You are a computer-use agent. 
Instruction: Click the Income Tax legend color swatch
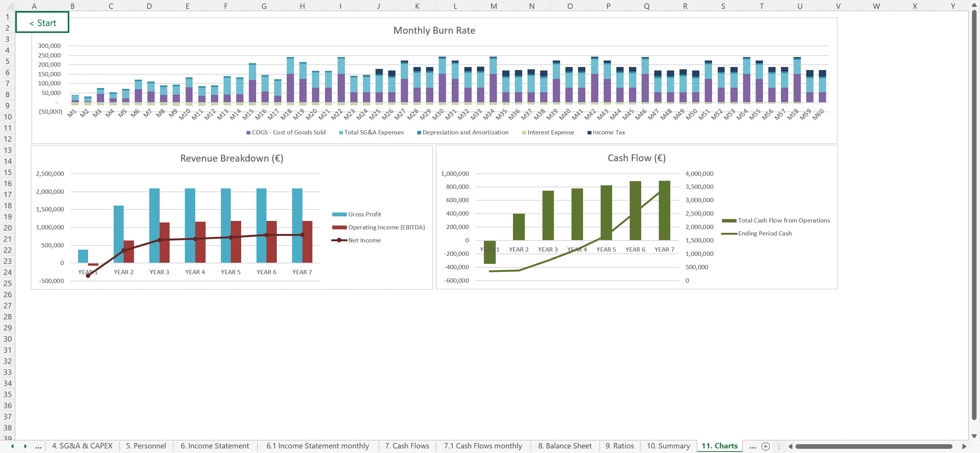coord(590,132)
